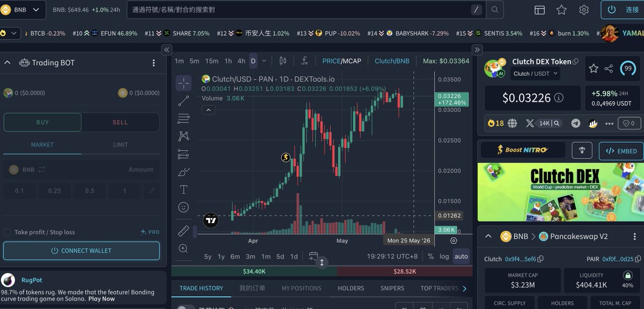Copy the Clutch contract address
The height and width of the screenshot is (309, 644).
540,259
